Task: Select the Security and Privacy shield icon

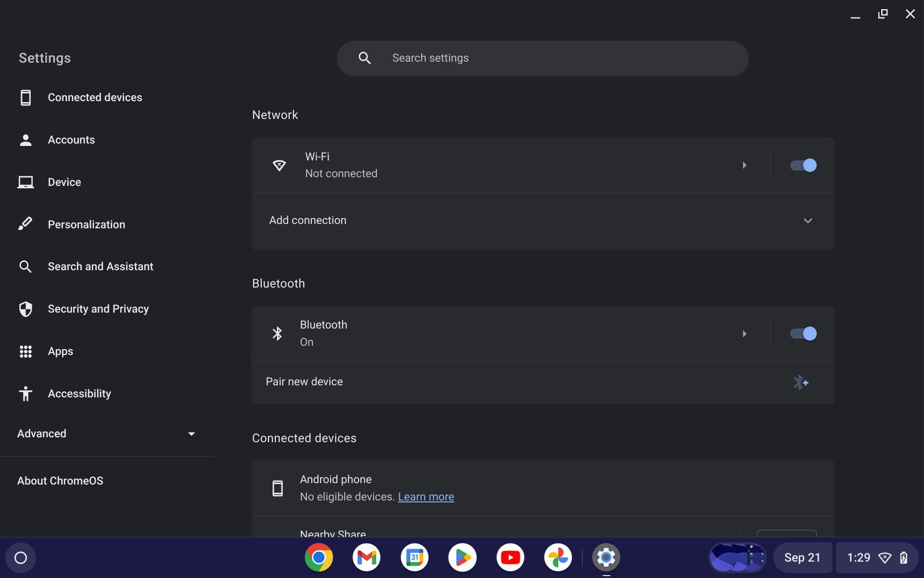Action: click(x=26, y=309)
